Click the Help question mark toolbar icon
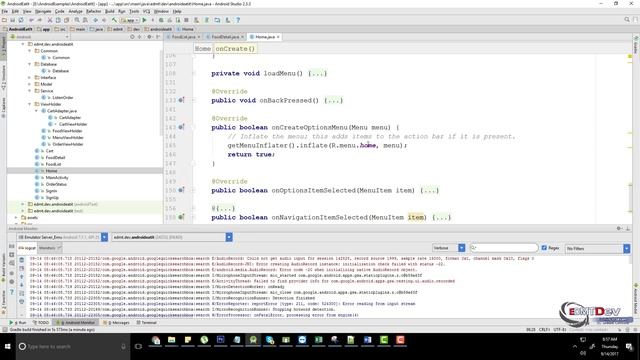 pos(238,20)
